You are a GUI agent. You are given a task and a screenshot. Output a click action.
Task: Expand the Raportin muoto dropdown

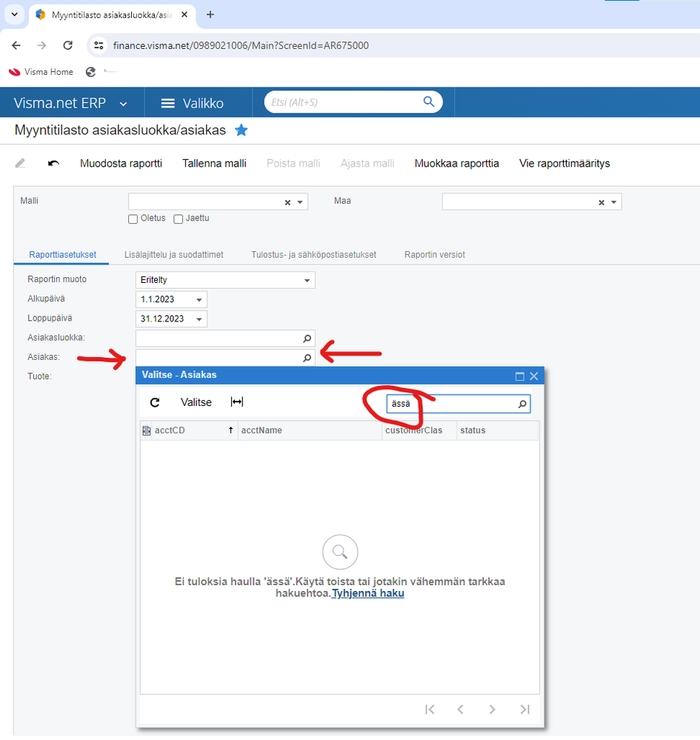(307, 280)
